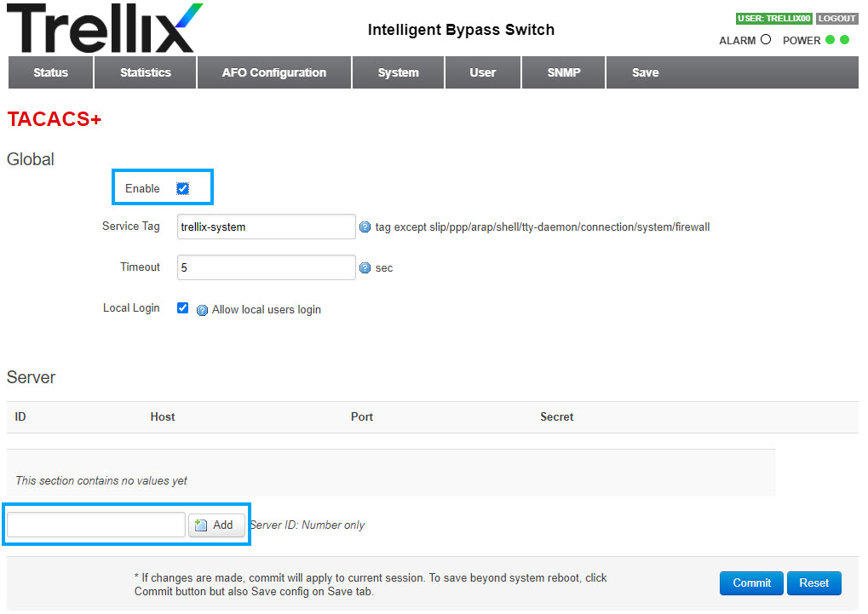Open the AFO Configuration menu
868x614 pixels.
point(274,72)
